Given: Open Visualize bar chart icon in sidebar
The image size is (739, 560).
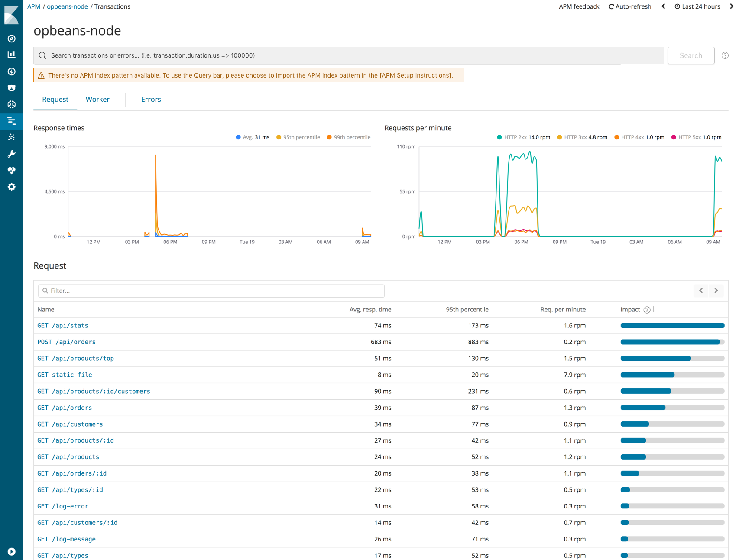Looking at the screenshot, I should pyautogui.click(x=12, y=55).
